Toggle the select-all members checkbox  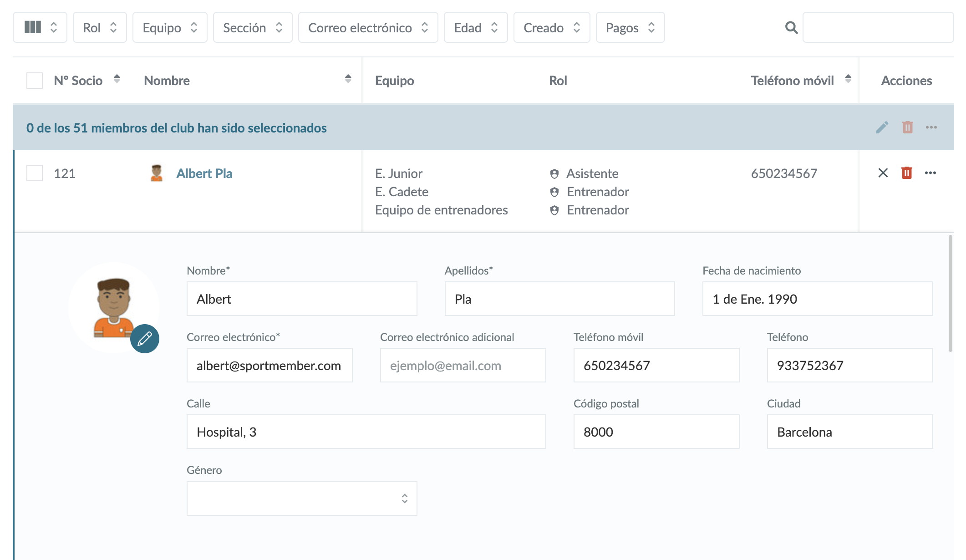click(x=35, y=81)
